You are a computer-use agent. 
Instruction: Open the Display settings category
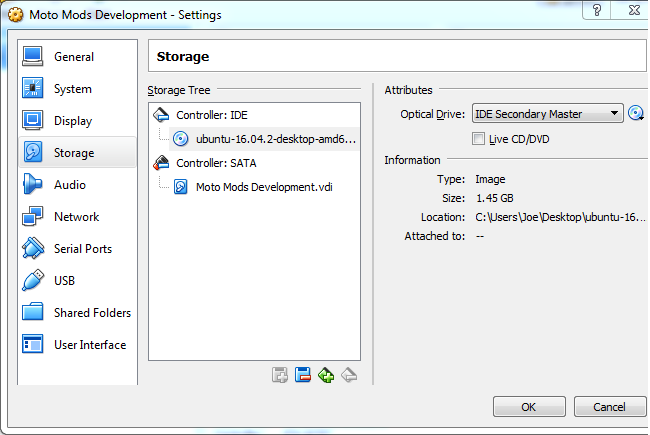click(78, 121)
